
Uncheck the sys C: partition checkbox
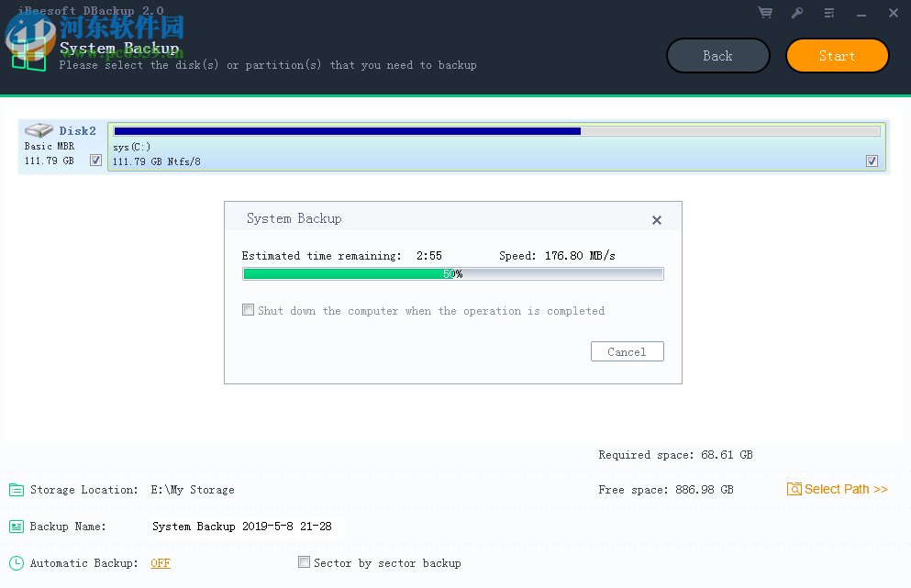(872, 161)
